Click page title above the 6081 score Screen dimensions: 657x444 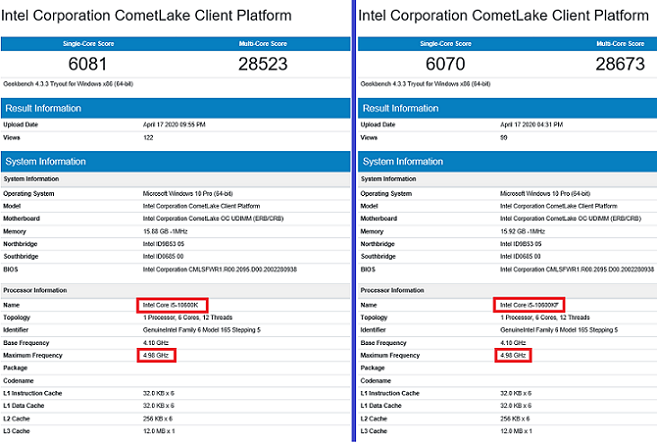[146, 16]
